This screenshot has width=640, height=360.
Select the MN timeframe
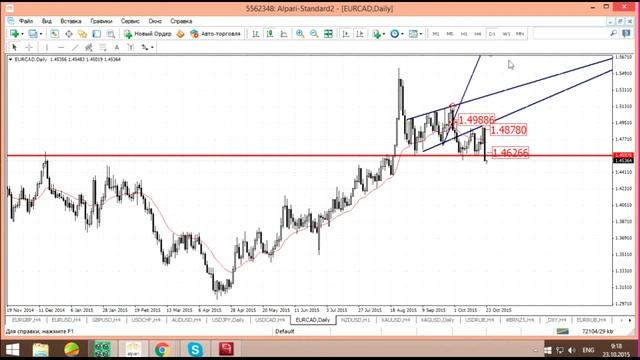520,34
